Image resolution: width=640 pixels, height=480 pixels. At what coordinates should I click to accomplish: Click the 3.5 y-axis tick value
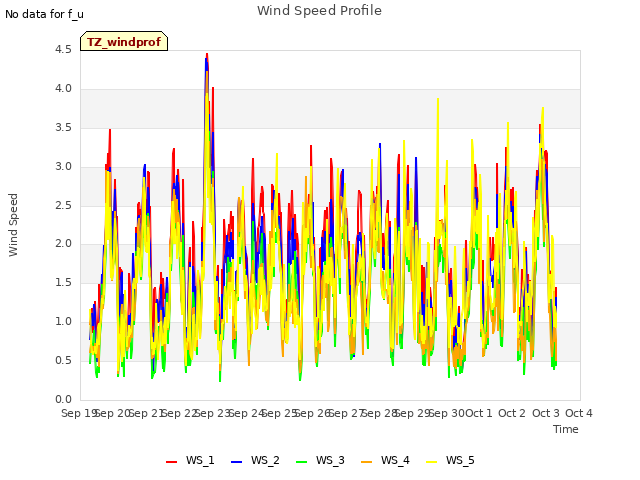tap(63, 127)
